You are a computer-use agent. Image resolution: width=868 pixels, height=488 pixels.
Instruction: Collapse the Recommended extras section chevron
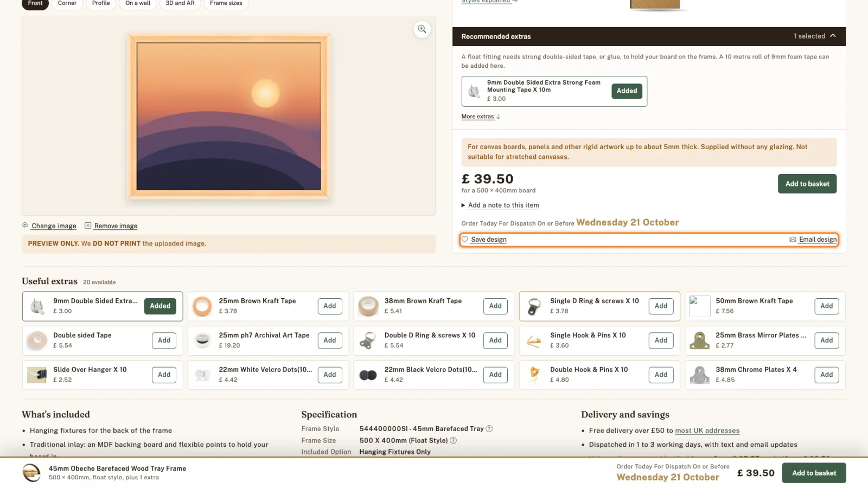coord(833,36)
